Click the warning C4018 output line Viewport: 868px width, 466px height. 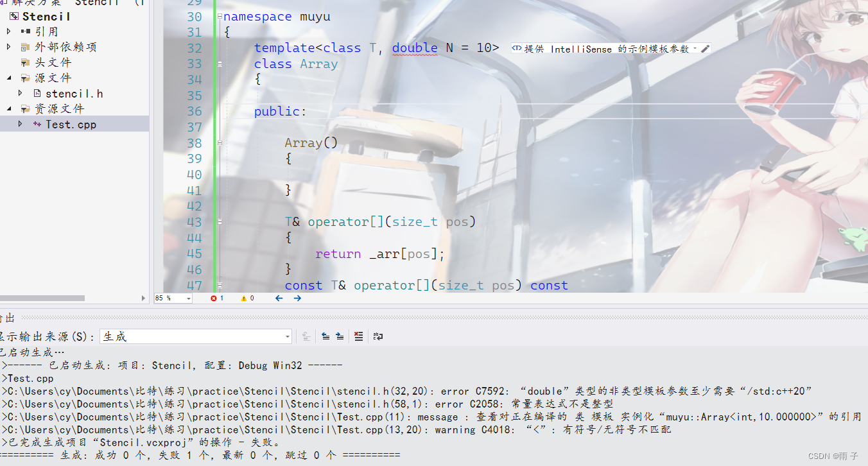[x=336, y=430]
